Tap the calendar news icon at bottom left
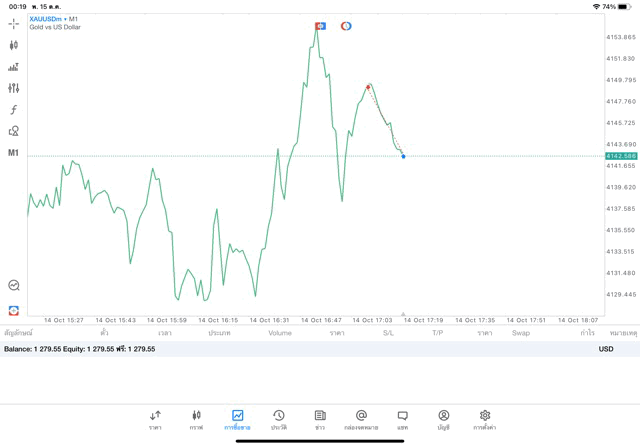Image resolution: width=640 pixels, height=447 pixels. [13, 311]
